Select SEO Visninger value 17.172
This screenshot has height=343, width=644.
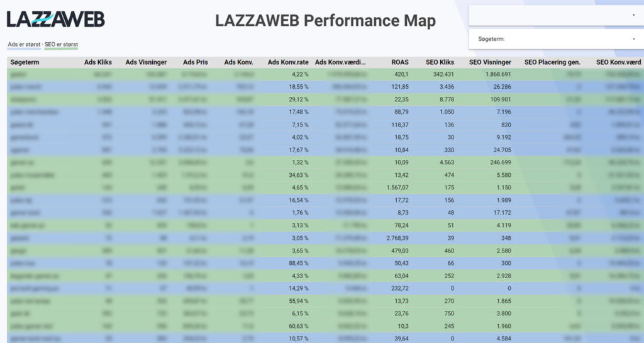click(x=502, y=213)
